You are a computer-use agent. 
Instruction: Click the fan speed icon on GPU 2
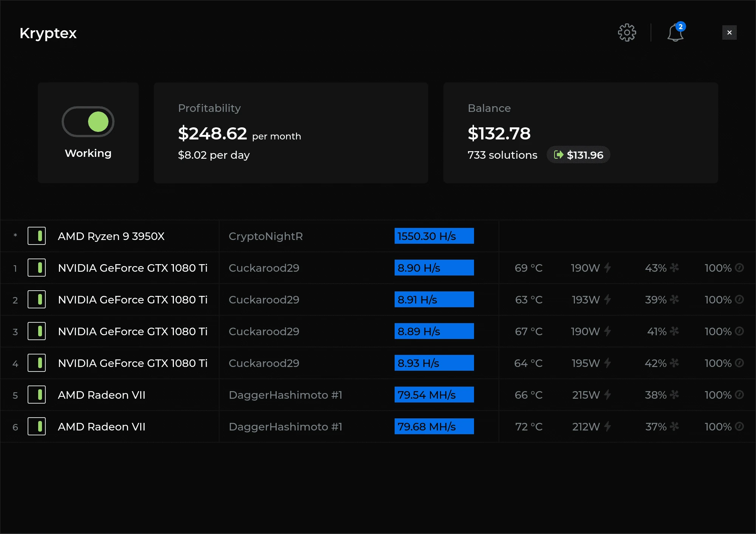tap(674, 299)
